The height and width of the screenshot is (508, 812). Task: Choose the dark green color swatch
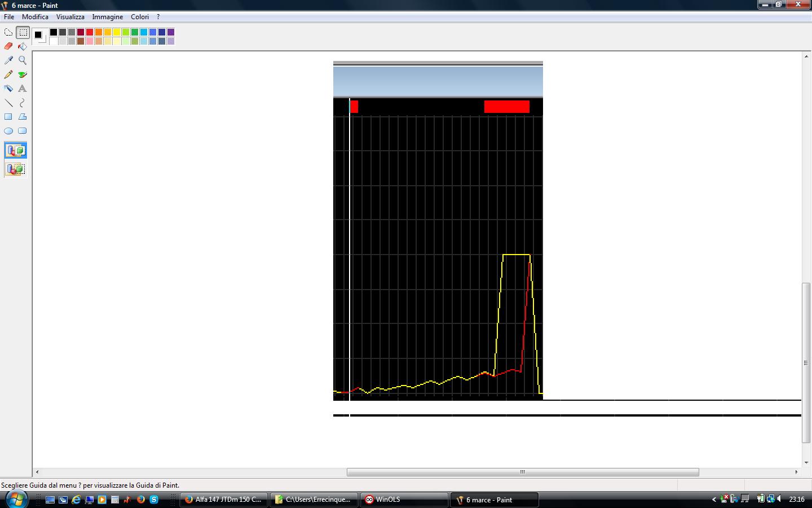[x=135, y=32]
